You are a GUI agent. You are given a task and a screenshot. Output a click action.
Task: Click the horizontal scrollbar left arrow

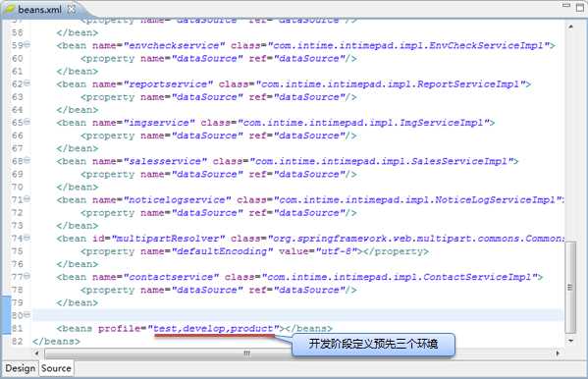36,353
